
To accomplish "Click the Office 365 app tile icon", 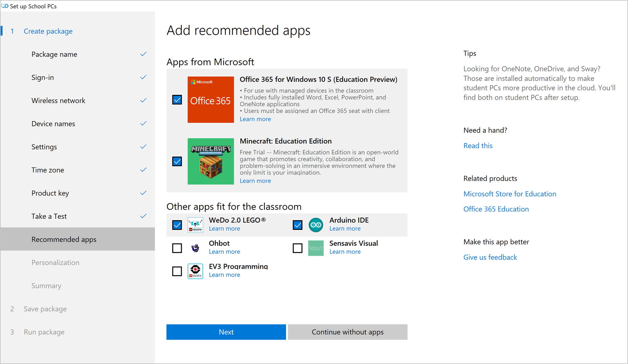I will coord(210,100).
